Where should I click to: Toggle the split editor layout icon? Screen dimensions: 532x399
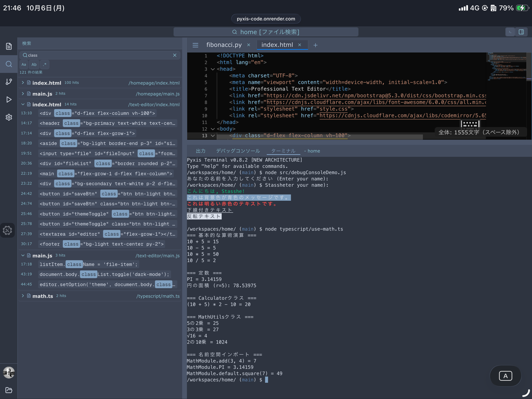coord(521,32)
